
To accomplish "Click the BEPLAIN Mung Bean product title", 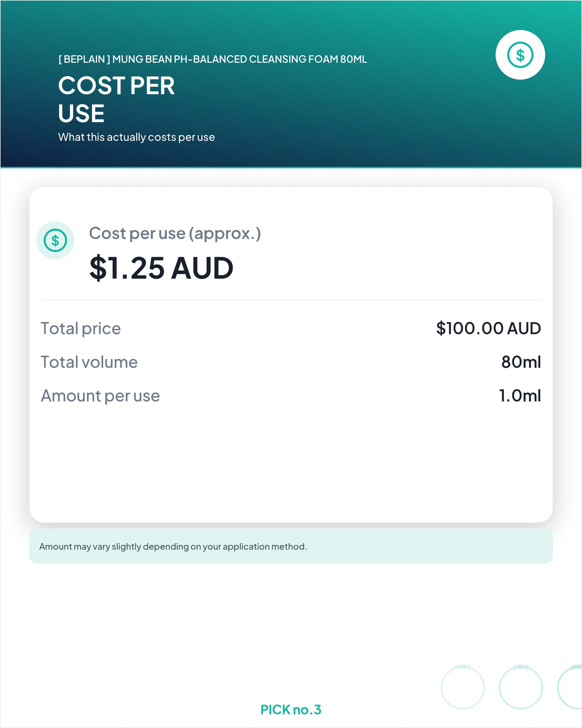I will pos(212,59).
